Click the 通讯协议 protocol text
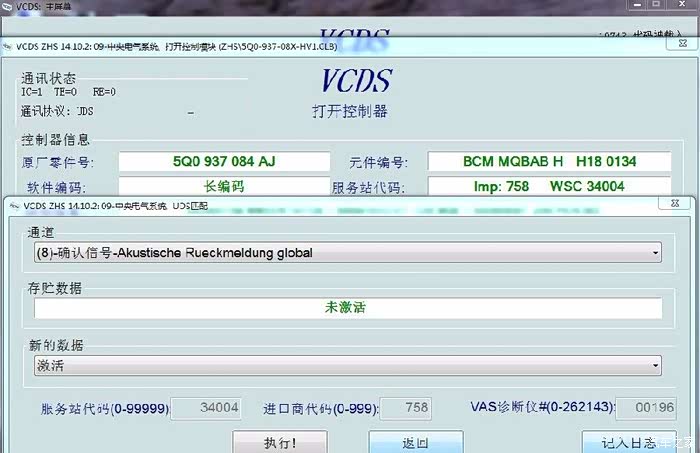 (57, 111)
